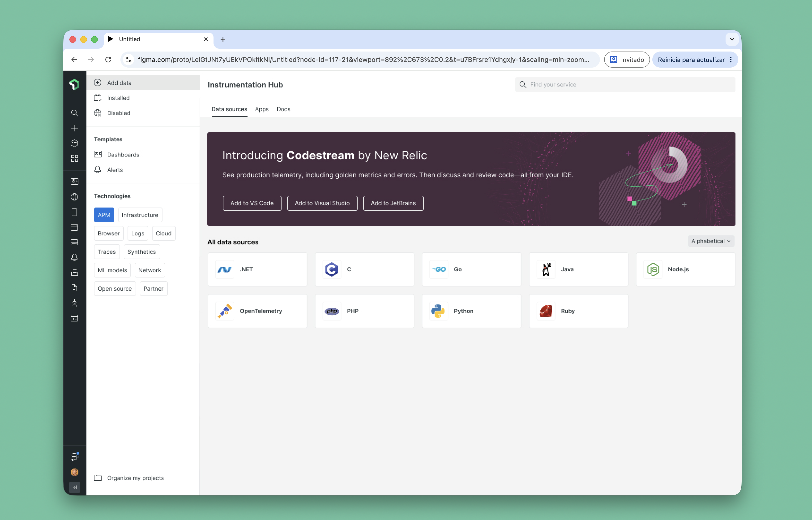812x520 pixels.
Task: Click the plus icon in dark sidebar
Action: click(x=75, y=128)
